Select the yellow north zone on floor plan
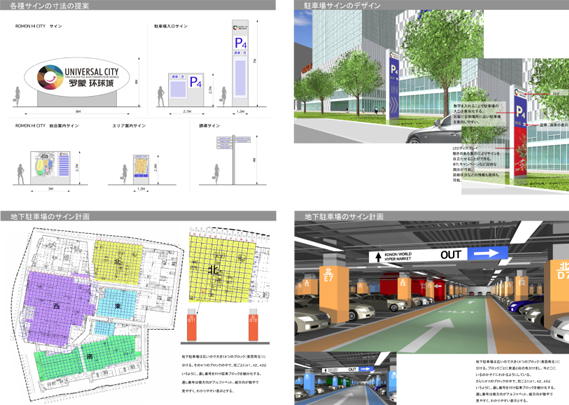 tap(117, 262)
